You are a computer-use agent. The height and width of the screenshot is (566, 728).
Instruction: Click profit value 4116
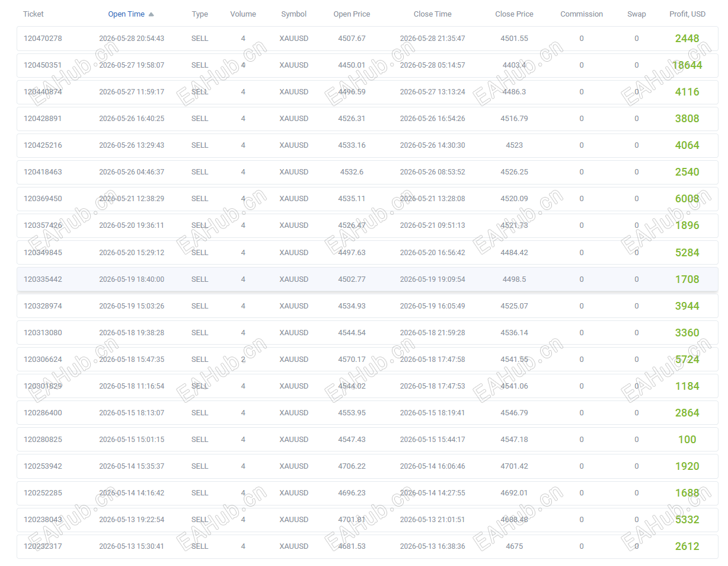point(687,92)
